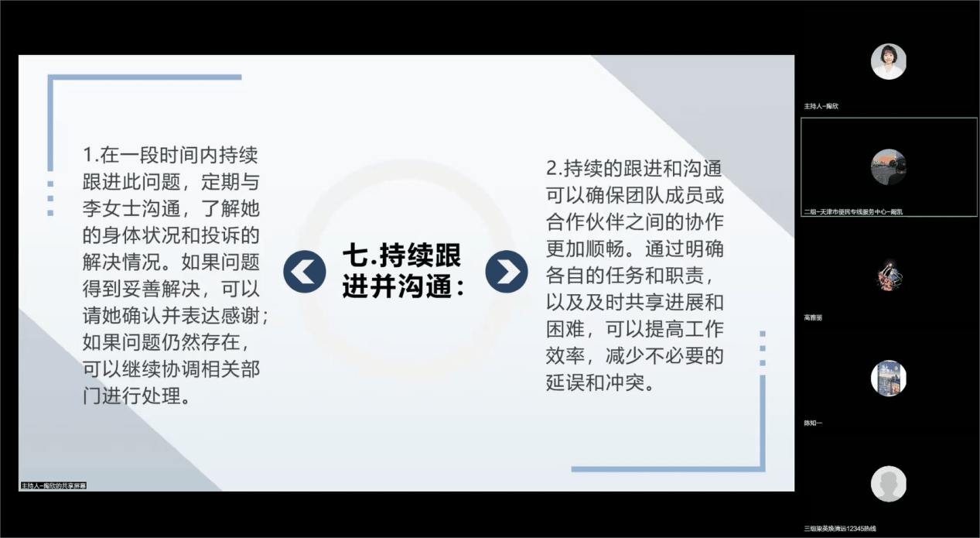This screenshot has width=980, height=538.
Task: Click the default gray avatar of 三组梁英焕
Action: click(x=888, y=484)
